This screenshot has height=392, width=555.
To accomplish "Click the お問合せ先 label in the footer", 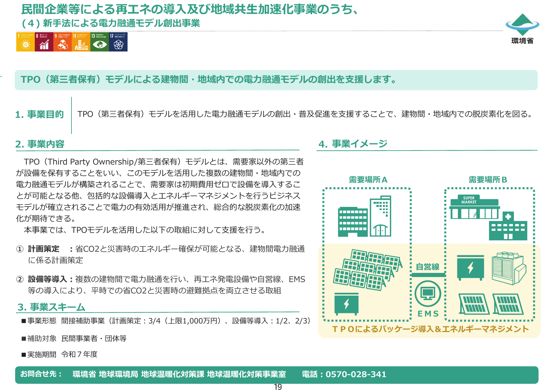I will coord(41,374).
